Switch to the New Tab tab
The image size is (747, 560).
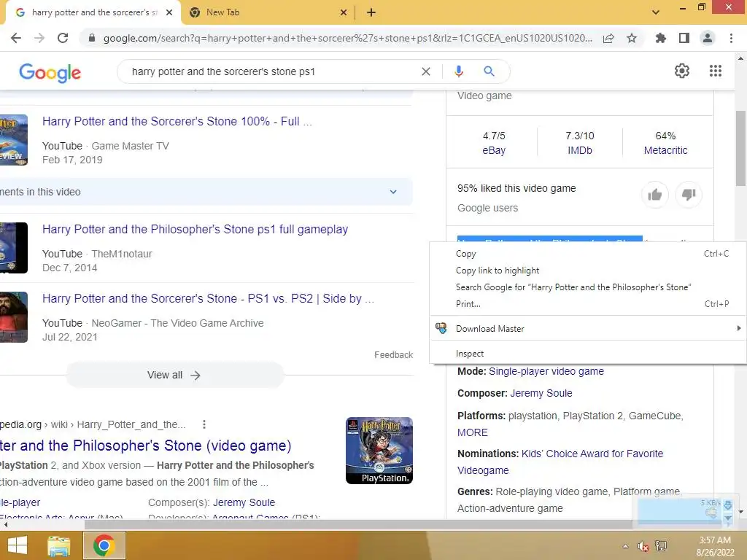tap(268, 12)
